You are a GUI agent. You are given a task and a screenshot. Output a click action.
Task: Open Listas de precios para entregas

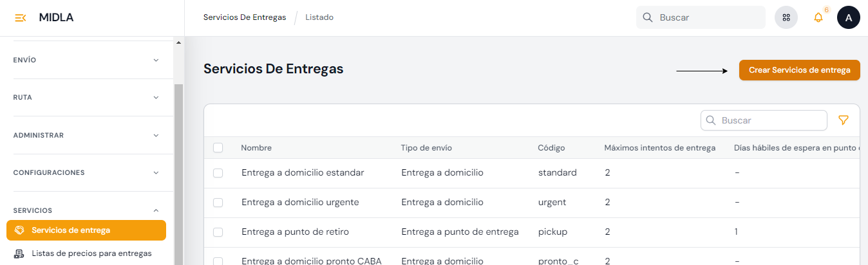91,253
